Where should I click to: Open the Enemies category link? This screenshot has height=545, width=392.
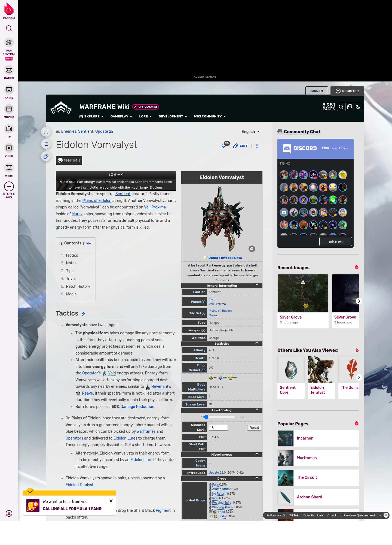pyautogui.click(x=69, y=131)
